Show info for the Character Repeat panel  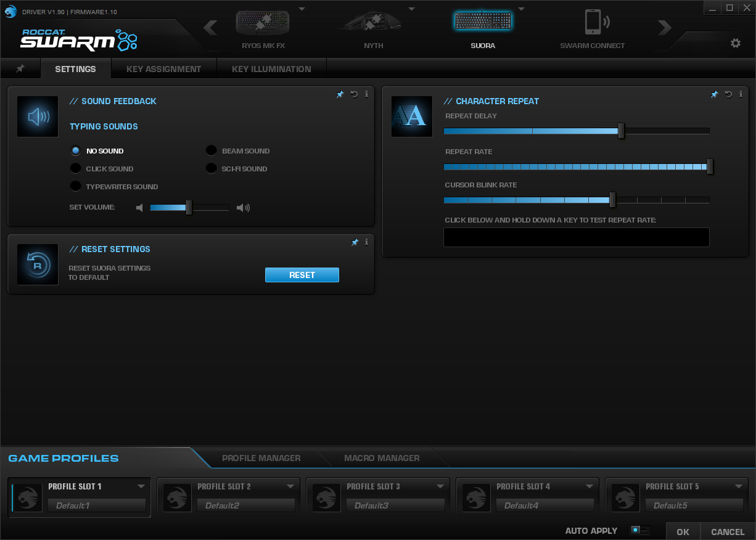(741, 94)
